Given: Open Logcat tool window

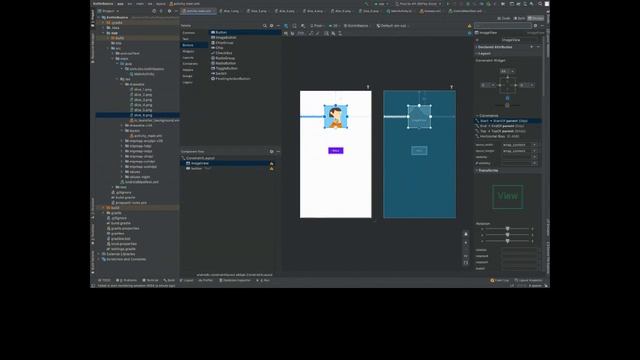Looking at the screenshot, I should pyautogui.click(x=187, y=280).
